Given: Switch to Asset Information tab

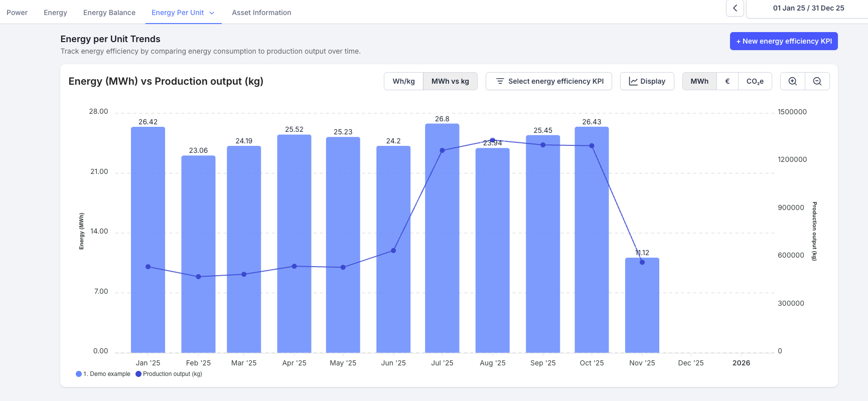Looking at the screenshot, I should pos(261,13).
